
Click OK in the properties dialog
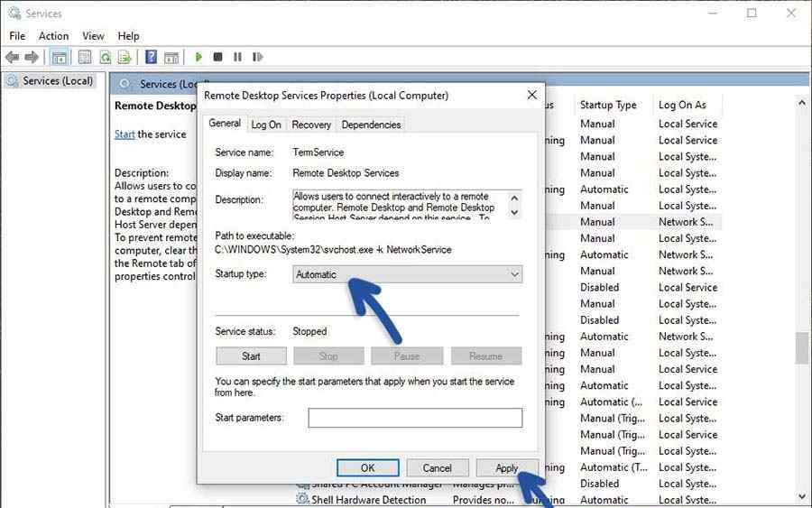point(368,468)
